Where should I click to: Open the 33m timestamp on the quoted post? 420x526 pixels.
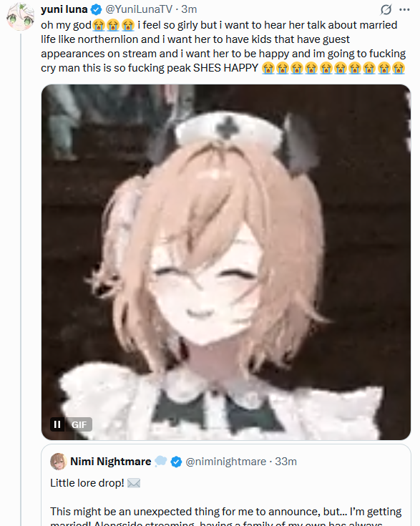click(285, 462)
